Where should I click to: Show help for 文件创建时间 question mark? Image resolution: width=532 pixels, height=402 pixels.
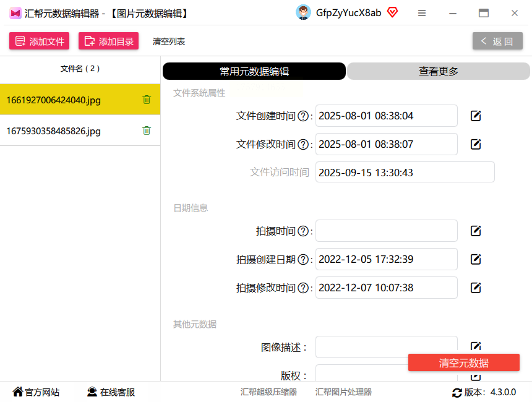click(303, 116)
